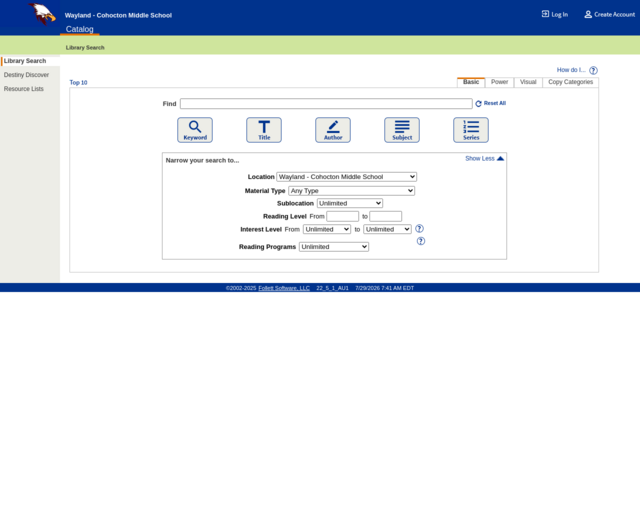Open the Material Type dropdown

[351, 191]
